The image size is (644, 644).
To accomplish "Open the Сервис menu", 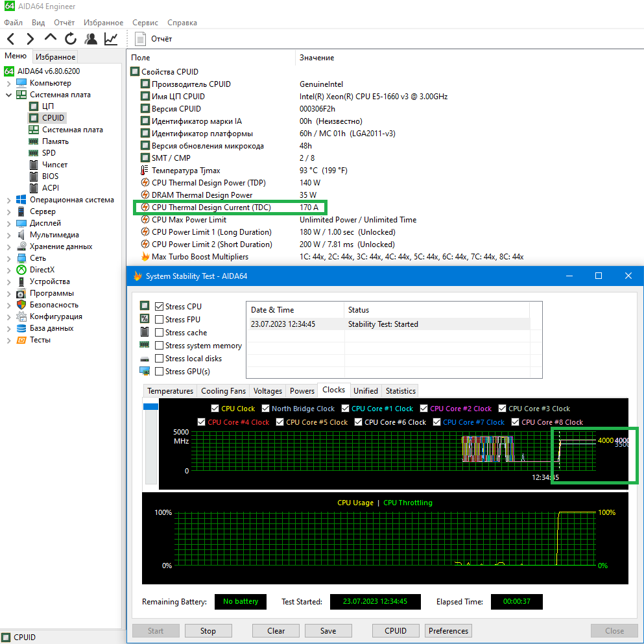I will pyautogui.click(x=145, y=23).
